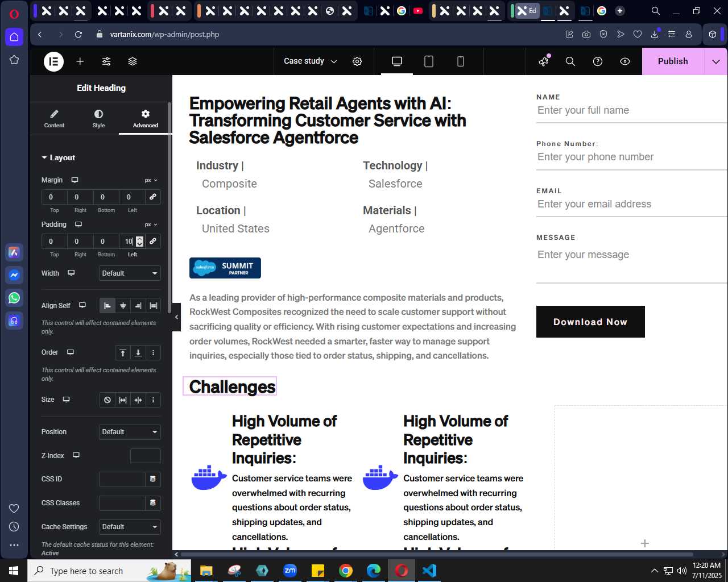728x582 pixels.
Task: Click the Z-Index input field
Action: click(146, 456)
